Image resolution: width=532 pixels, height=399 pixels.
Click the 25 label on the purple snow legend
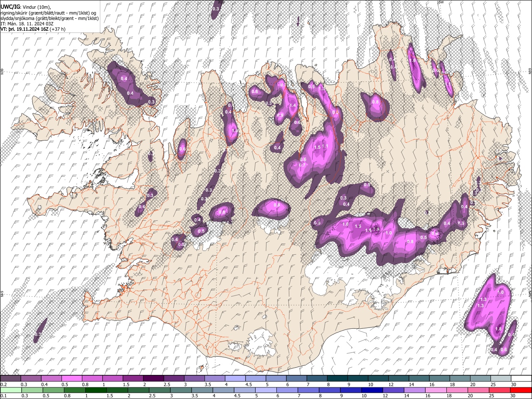[493, 384]
